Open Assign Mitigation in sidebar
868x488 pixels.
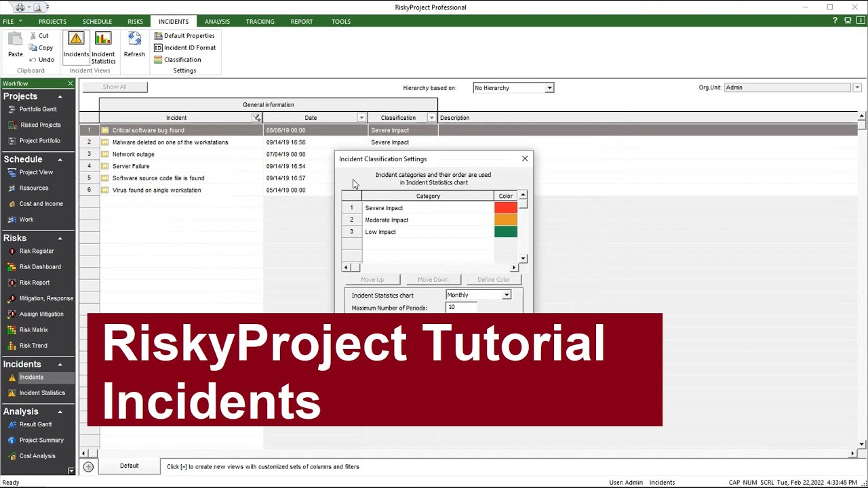41,314
